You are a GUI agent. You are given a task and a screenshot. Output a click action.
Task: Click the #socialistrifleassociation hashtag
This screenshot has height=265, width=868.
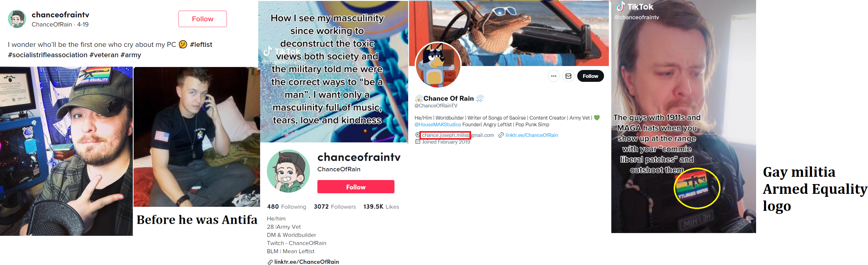[x=47, y=55]
